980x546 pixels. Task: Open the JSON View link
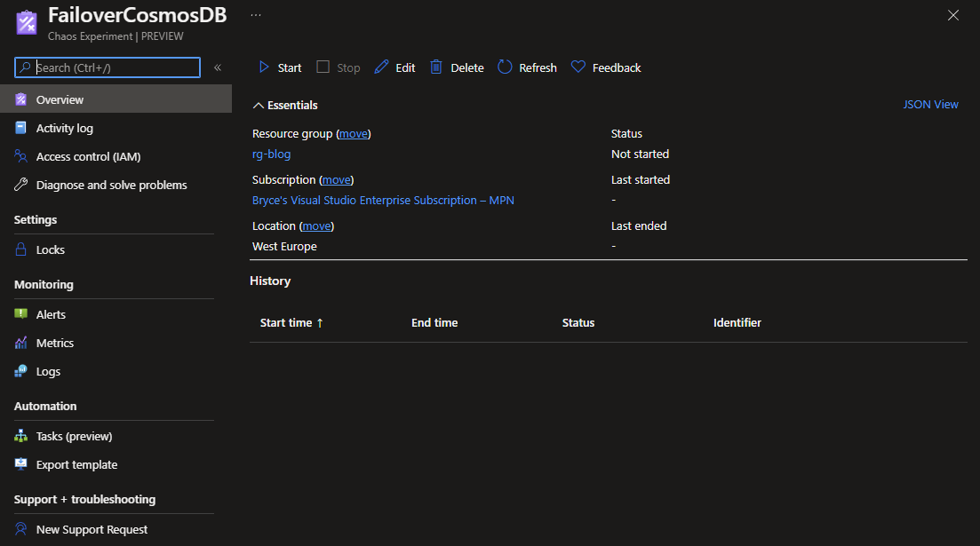click(x=930, y=105)
